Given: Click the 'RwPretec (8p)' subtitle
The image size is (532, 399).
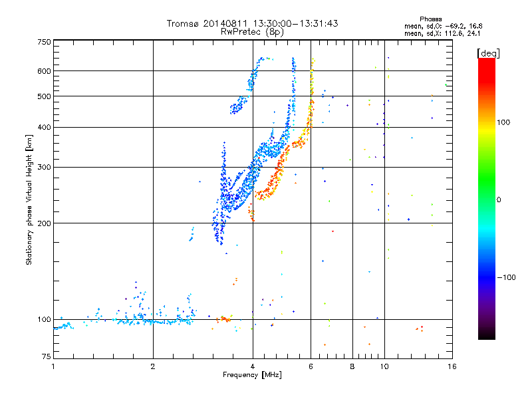Looking at the screenshot, I should pyautogui.click(x=252, y=32).
